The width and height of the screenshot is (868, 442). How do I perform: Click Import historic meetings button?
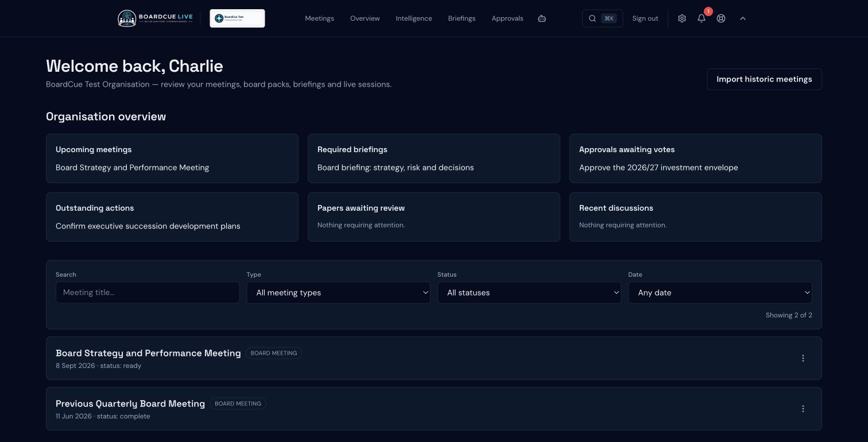click(764, 79)
